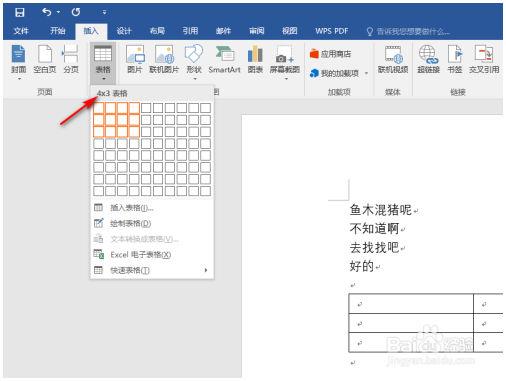
Task: Insert a 联机视频 online video
Action: click(x=393, y=59)
